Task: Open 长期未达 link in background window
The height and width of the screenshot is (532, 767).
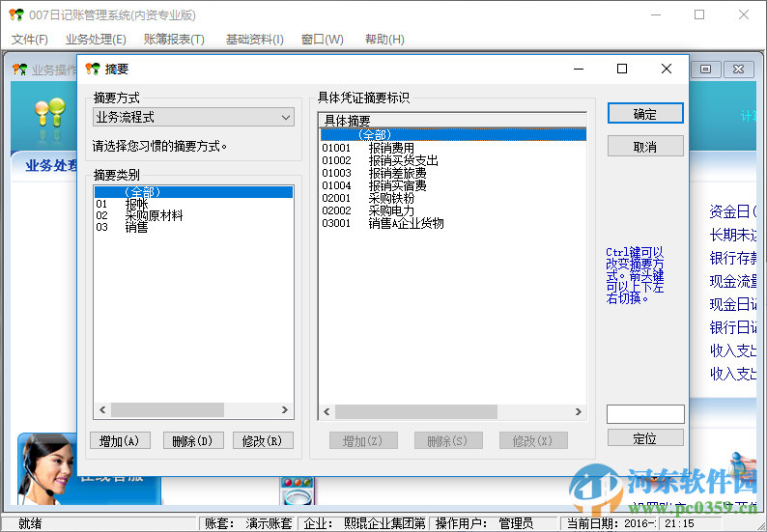Action: point(733,235)
